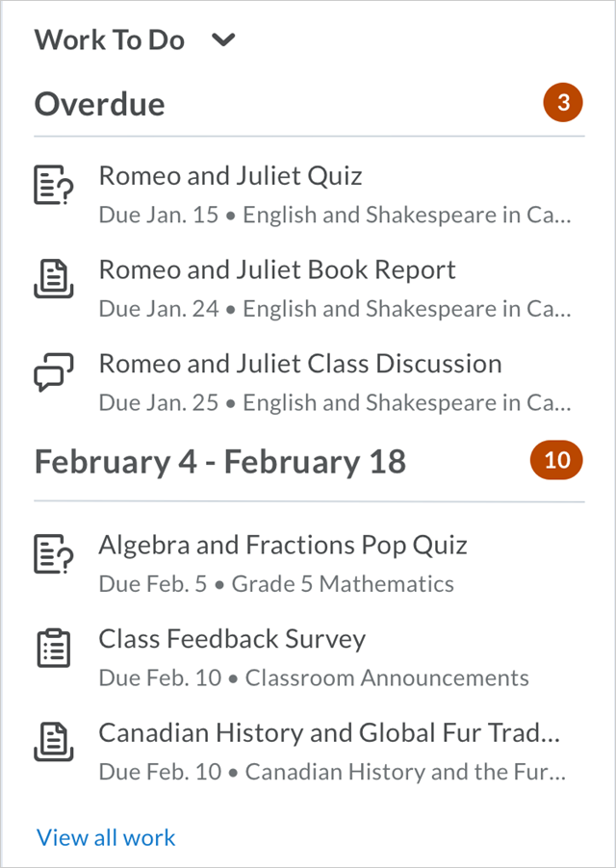Open Romeo and Juliet Class Discussion
Viewport: 616px width, 868px height.
(300, 364)
